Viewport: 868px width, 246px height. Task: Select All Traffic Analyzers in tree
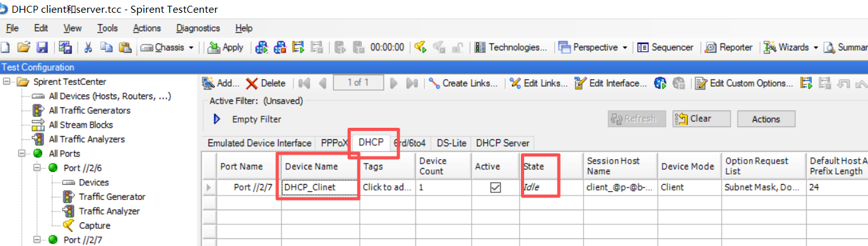[87, 139]
